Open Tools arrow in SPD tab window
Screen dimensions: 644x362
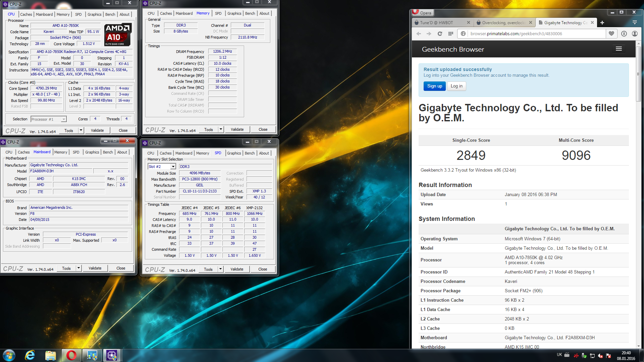point(220,269)
